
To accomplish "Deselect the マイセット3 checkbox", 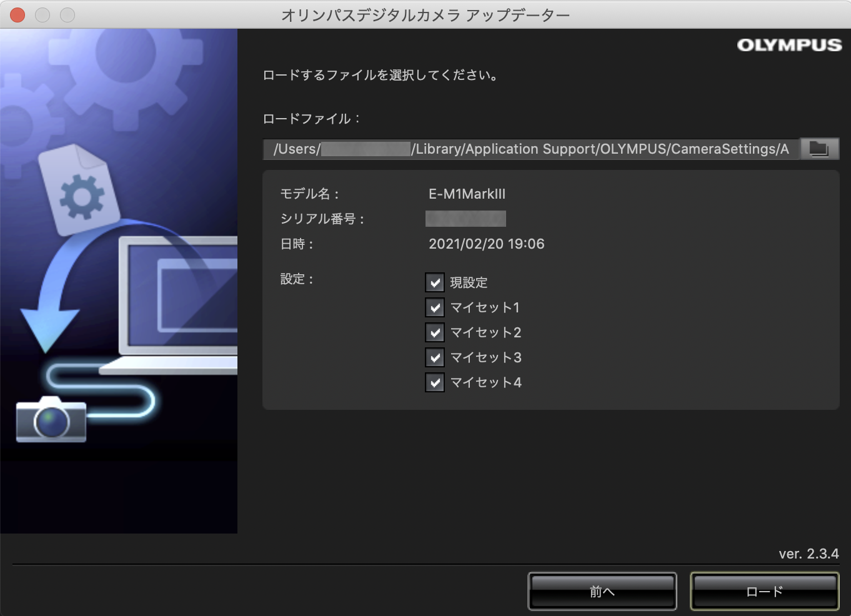I will [x=435, y=357].
